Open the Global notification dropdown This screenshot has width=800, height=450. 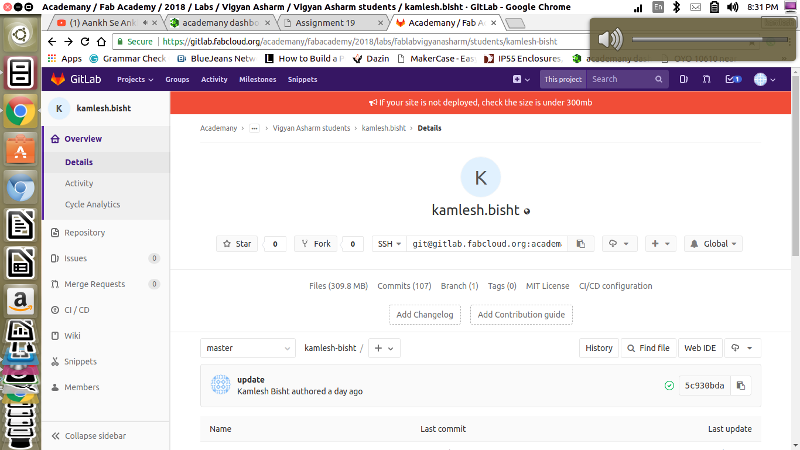click(713, 244)
